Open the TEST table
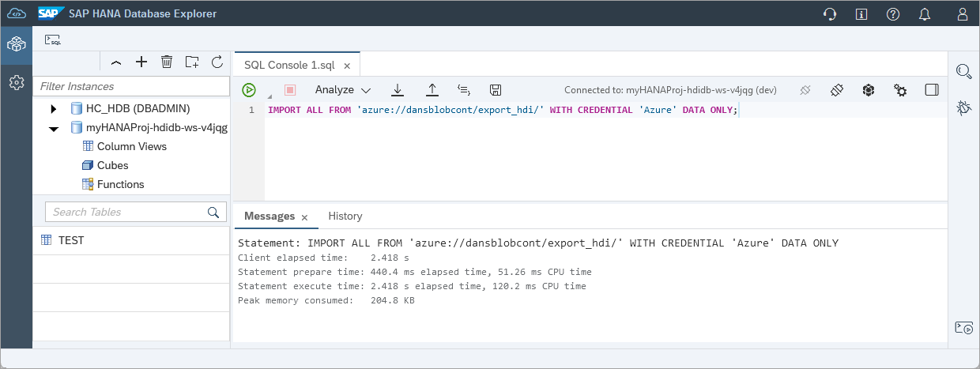 click(x=71, y=240)
